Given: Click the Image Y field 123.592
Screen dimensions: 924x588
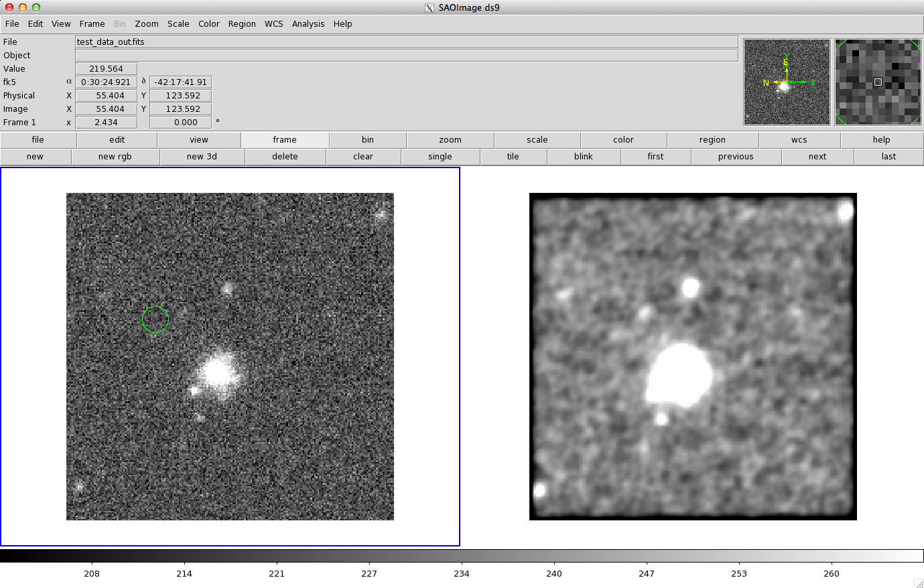Looking at the screenshot, I should [181, 109].
